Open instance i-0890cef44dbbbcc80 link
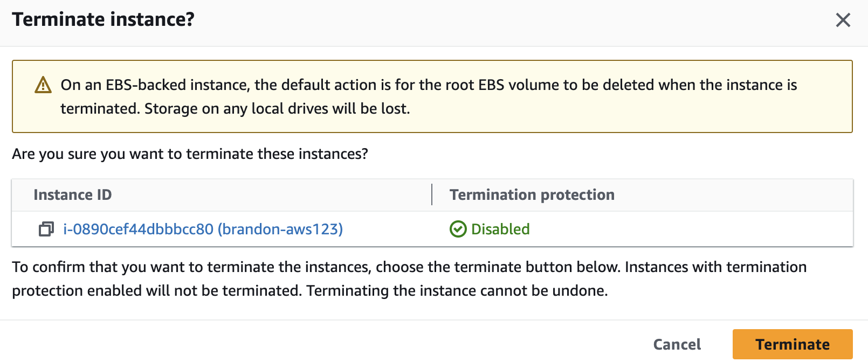Screen dimensions: 868x362 pos(203,229)
